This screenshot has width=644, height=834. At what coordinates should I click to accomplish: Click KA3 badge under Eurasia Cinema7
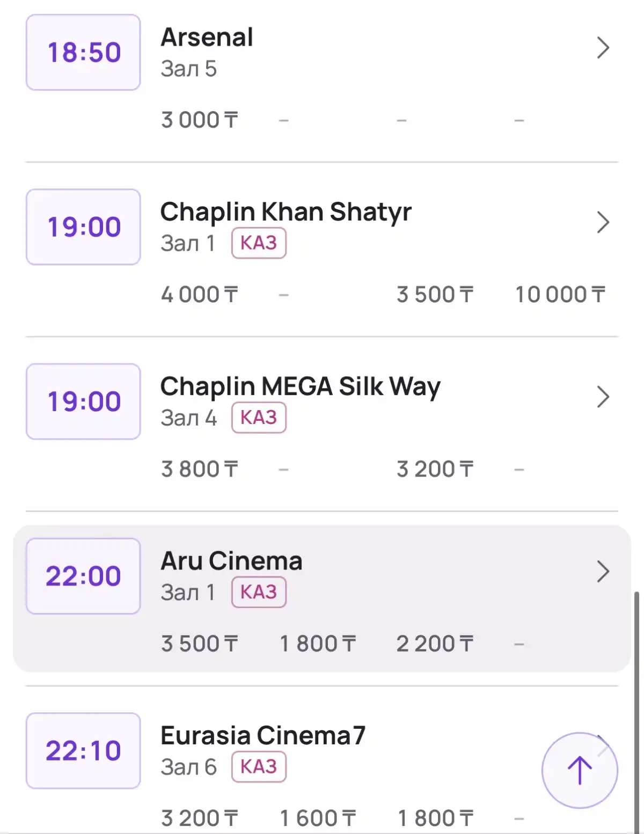(259, 766)
